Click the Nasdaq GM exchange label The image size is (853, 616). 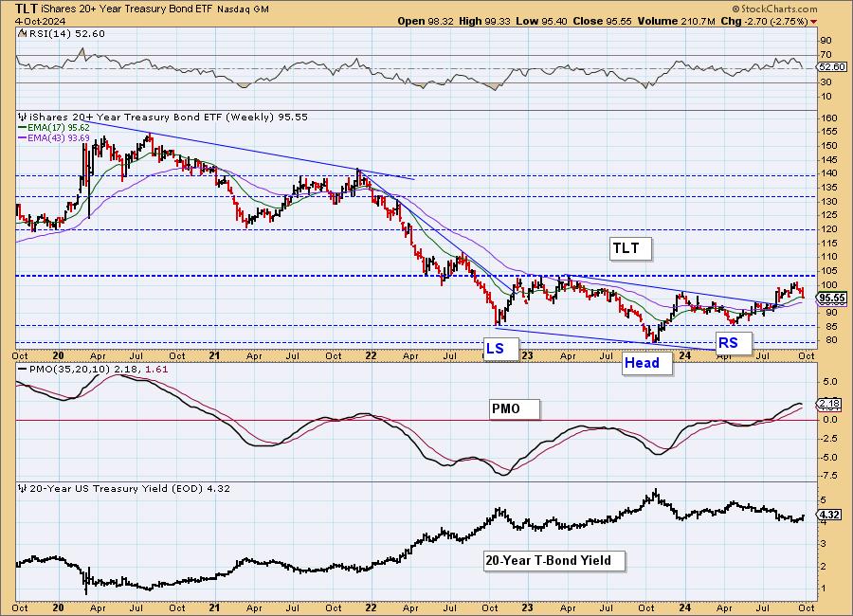(243, 9)
